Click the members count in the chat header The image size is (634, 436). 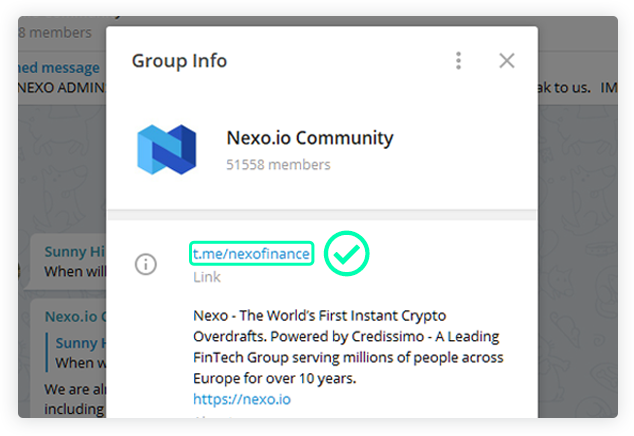click(55, 32)
